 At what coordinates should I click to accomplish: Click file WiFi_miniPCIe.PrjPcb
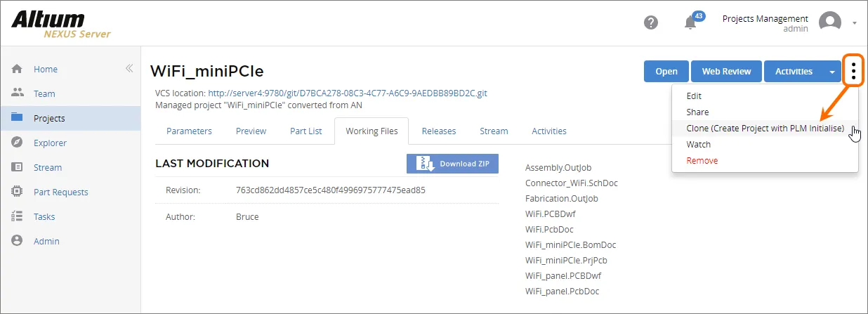[568, 261]
